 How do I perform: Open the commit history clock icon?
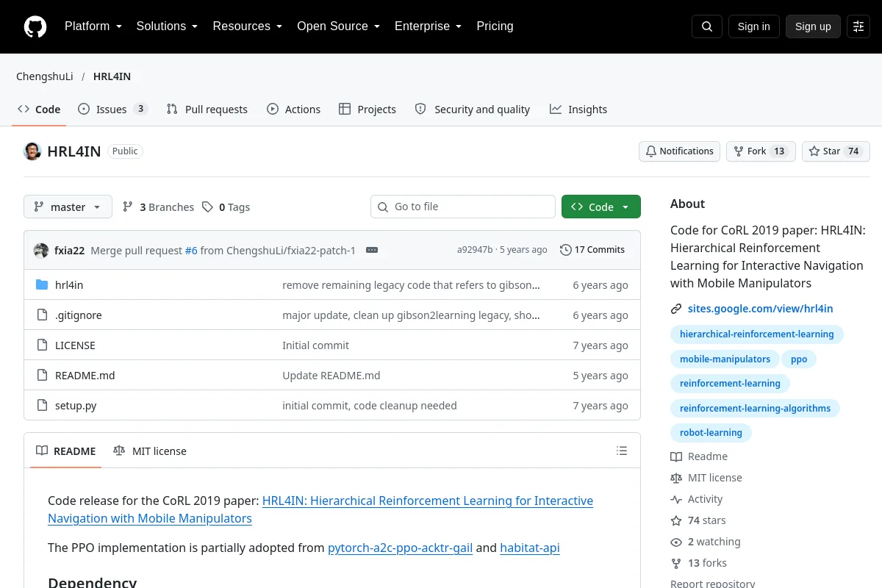[x=565, y=250]
